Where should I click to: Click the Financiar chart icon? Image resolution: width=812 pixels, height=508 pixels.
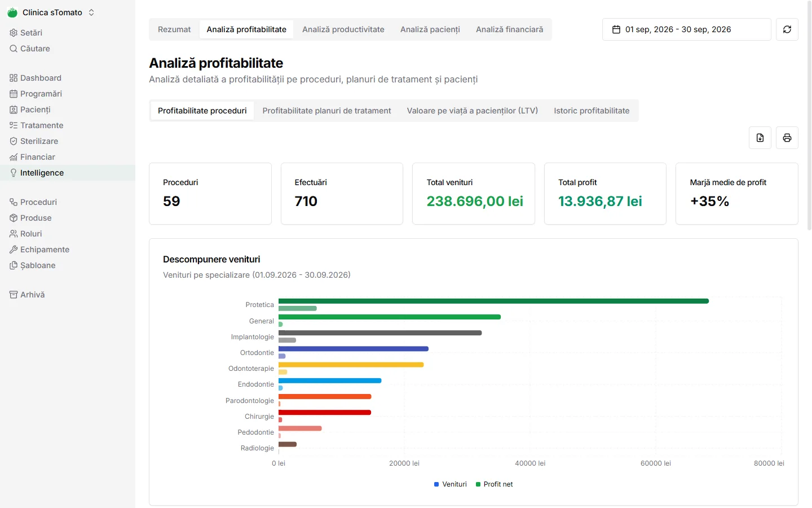[14, 157]
